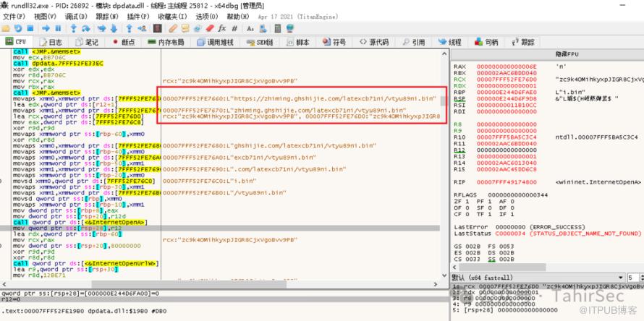The image size is (644, 321).
Task: Switch to the 内存布局 tab
Action: pos(166,43)
